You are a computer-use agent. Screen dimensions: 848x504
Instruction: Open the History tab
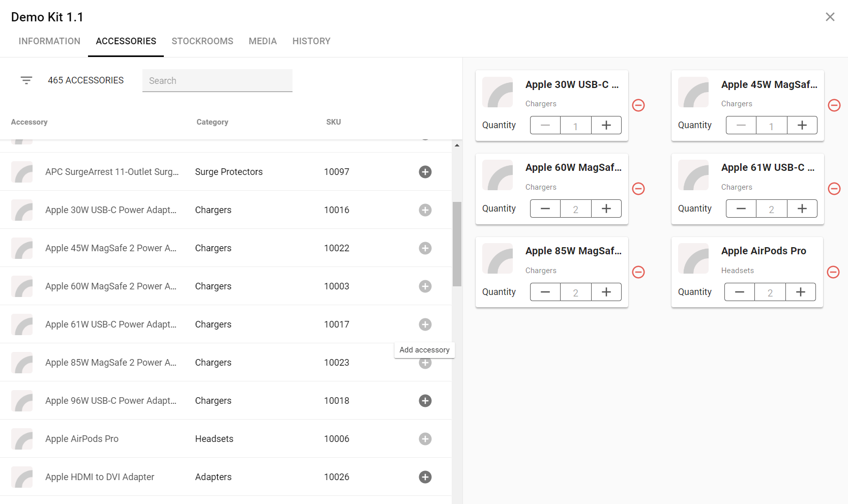[x=311, y=41]
